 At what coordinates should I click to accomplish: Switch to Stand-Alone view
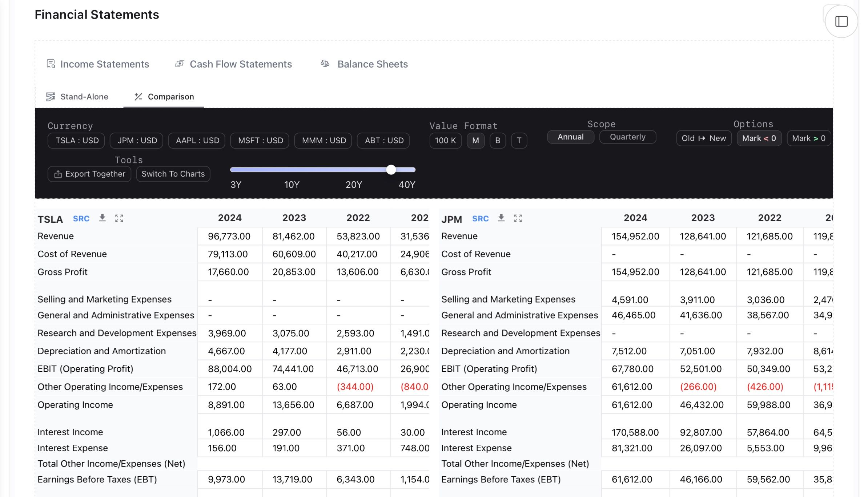pyautogui.click(x=77, y=97)
